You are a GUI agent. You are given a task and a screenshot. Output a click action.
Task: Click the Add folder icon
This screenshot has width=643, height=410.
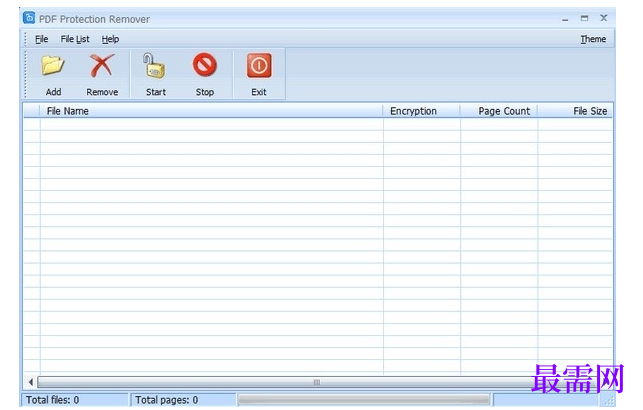coord(53,66)
